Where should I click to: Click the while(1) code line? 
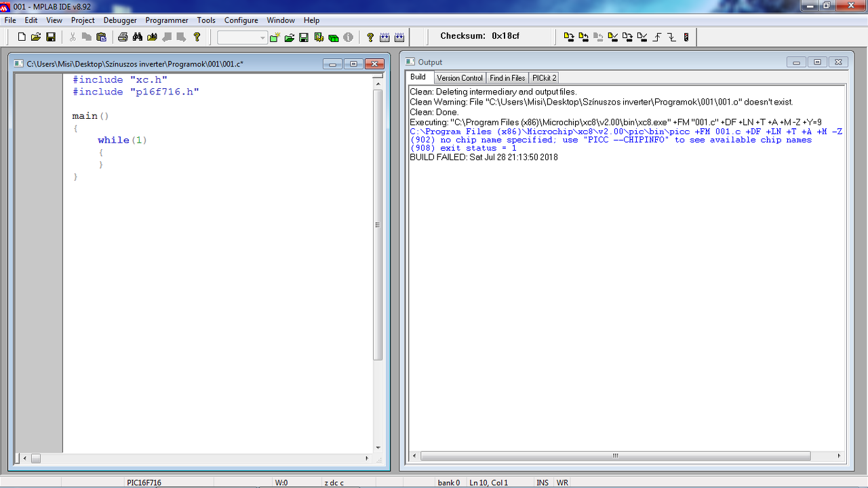click(122, 140)
